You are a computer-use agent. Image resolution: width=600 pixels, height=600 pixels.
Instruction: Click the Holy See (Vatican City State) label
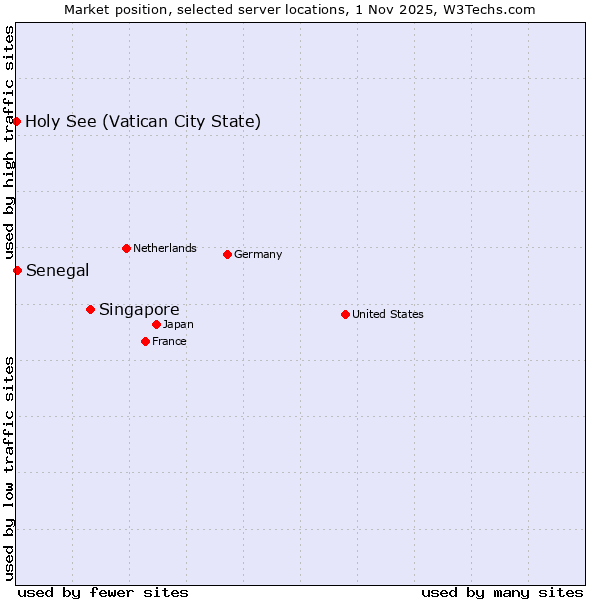pyautogui.click(x=143, y=122)
